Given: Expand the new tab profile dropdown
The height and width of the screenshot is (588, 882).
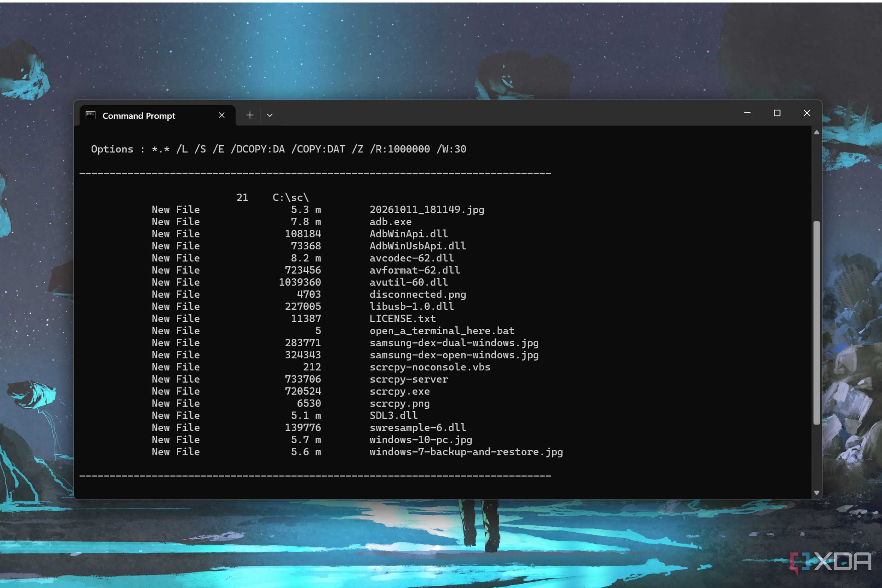Looking at the screenshot, I should 270,115.
